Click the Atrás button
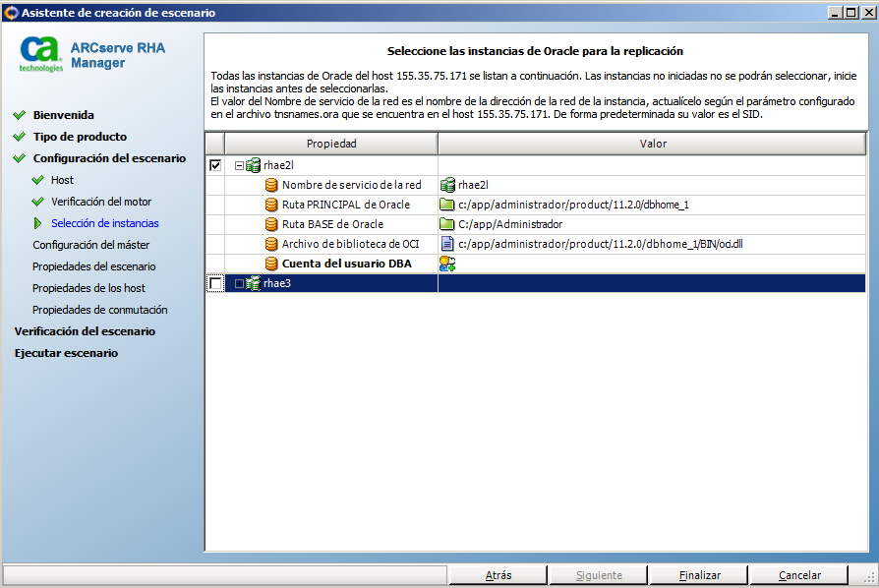Screen dimensions: 879x588 498,575
